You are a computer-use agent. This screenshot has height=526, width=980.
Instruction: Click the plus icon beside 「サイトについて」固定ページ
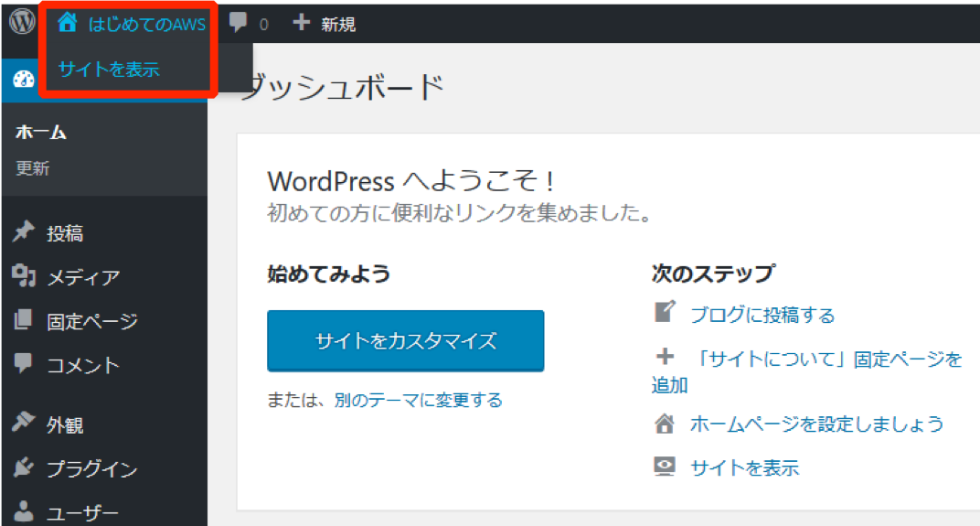(x=665, y=357)
